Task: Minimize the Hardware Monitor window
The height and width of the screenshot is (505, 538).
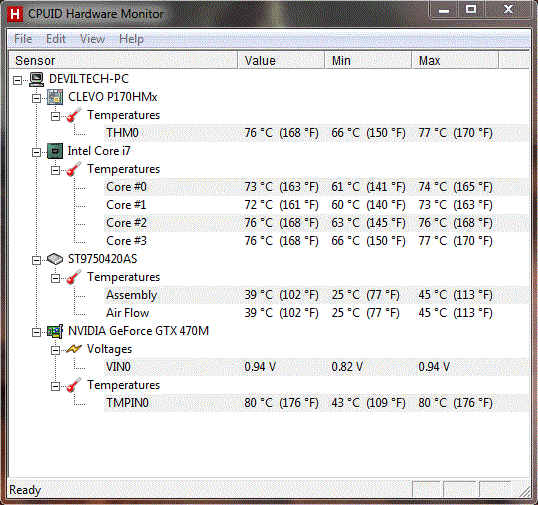Action: (x=444, y=10)
